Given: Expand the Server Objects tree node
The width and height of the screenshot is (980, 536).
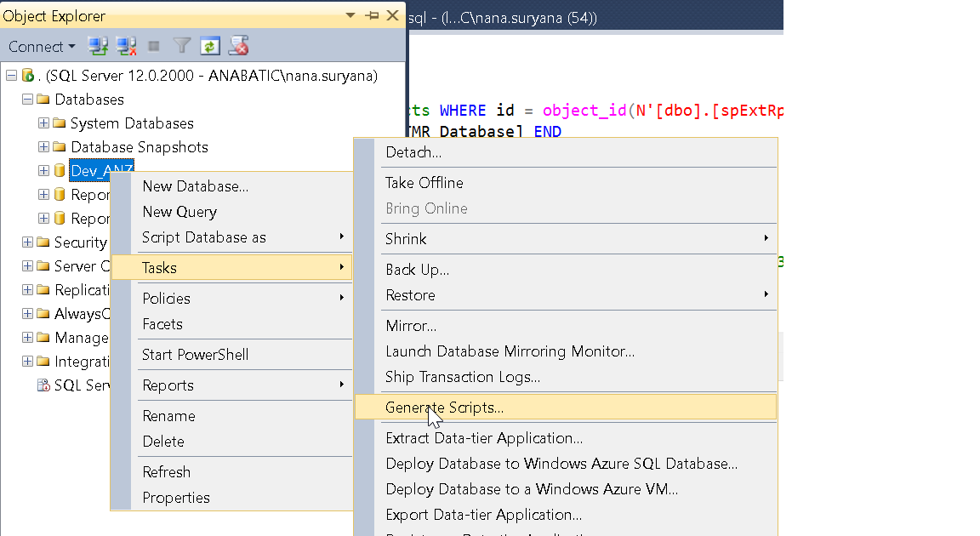Looking at the screenshot, I should click(26, 265).
